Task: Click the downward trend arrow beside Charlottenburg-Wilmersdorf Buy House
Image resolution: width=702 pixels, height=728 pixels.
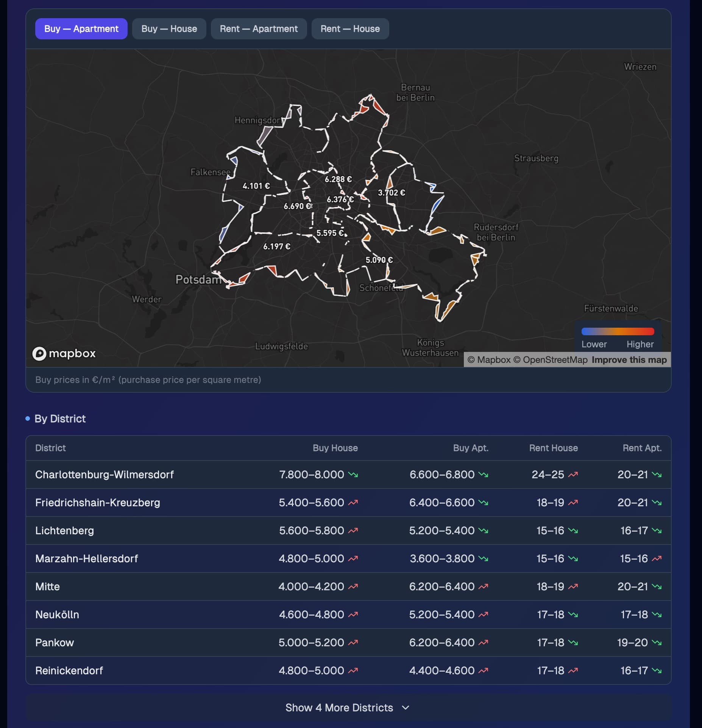Action: (353, 474)
